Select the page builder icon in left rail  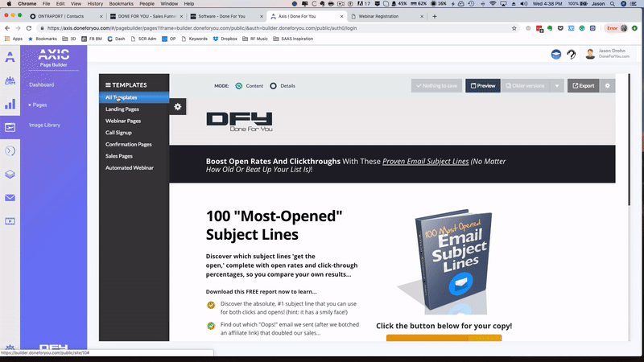pos(10,127)
